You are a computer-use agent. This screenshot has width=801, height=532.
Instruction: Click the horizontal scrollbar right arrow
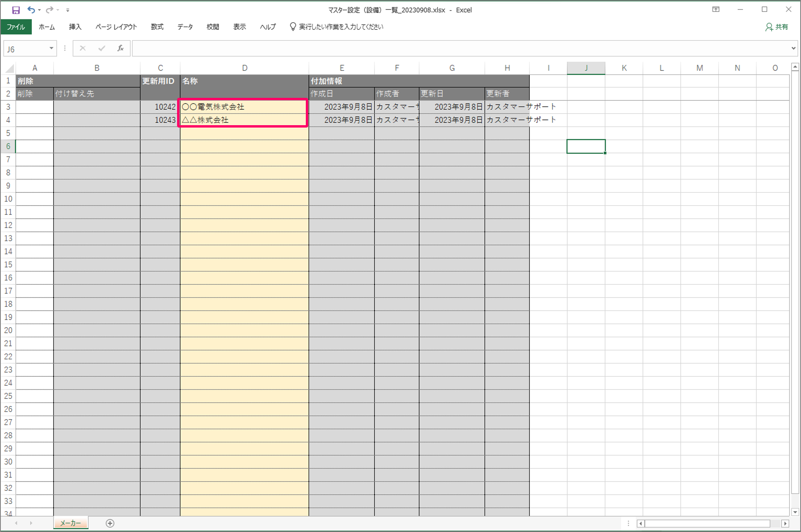(x=785, y=524)
